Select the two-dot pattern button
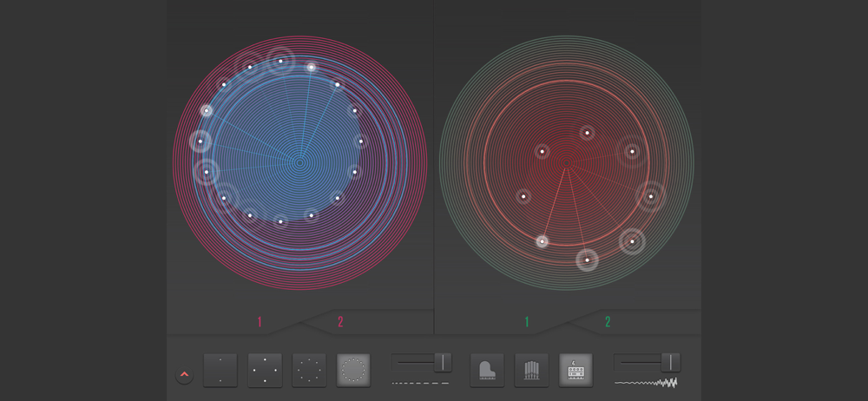Viewport: 868px width, 401px height. pyautogui.click(x=220, y=370)
